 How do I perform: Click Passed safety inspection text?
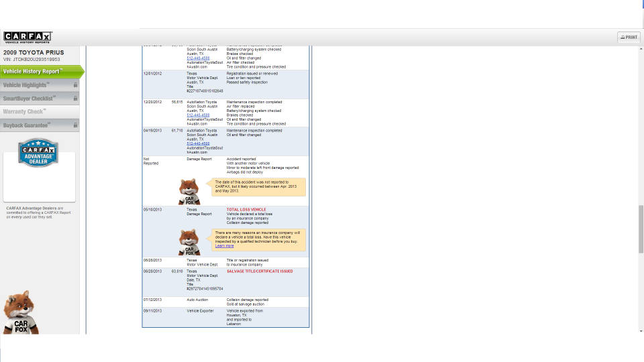click(247, 82)
